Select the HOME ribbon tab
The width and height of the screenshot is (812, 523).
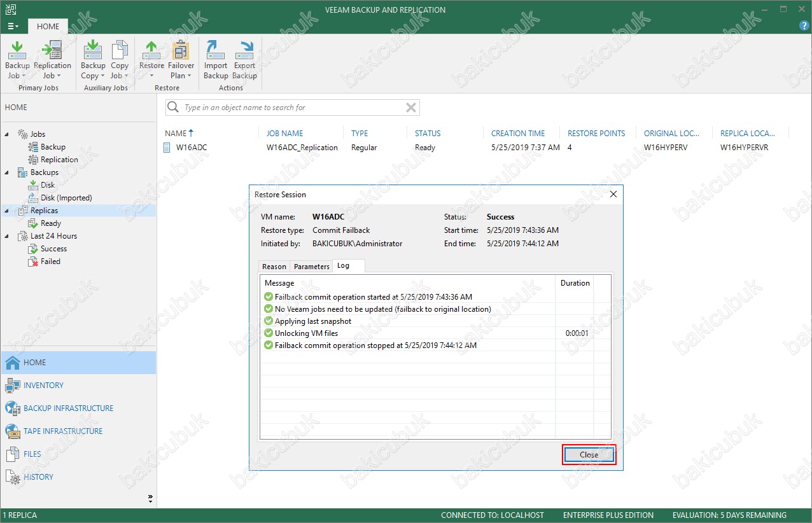(x=48, y=26)
